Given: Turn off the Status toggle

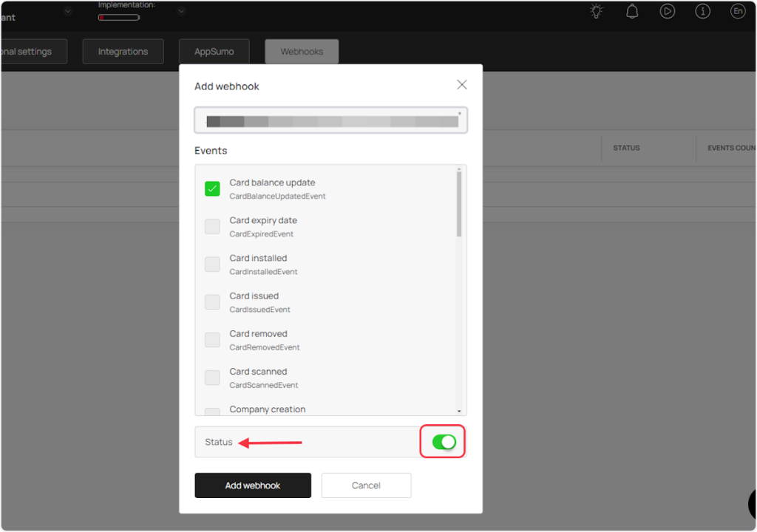Looking at the screenshot, I should [444, 442].
